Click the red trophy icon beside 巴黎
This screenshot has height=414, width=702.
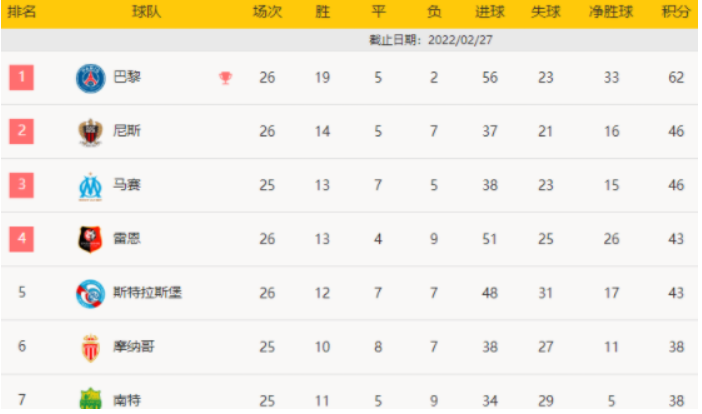[x=225, y=78]
